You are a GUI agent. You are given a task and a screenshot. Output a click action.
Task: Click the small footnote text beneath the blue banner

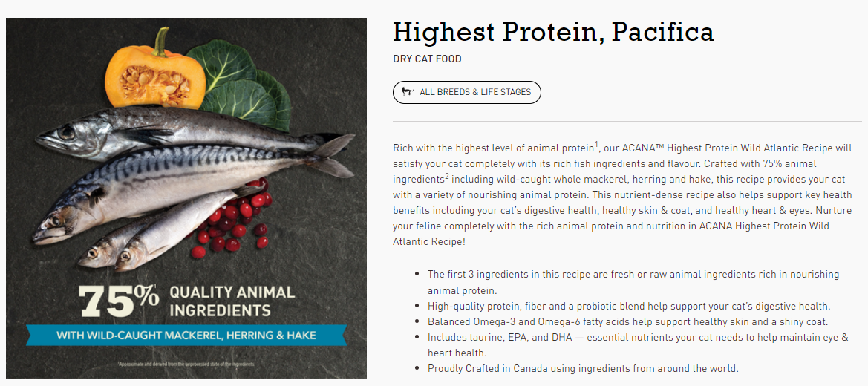pos(186,364)
